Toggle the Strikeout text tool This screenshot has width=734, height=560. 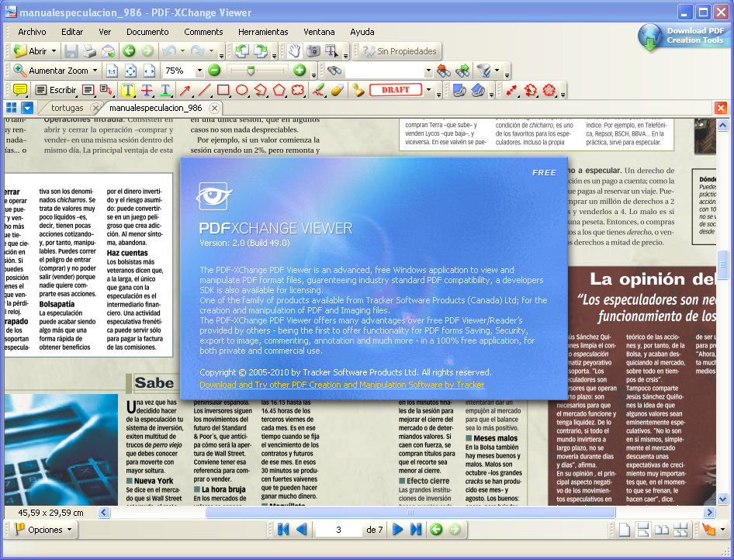point(147,90)
